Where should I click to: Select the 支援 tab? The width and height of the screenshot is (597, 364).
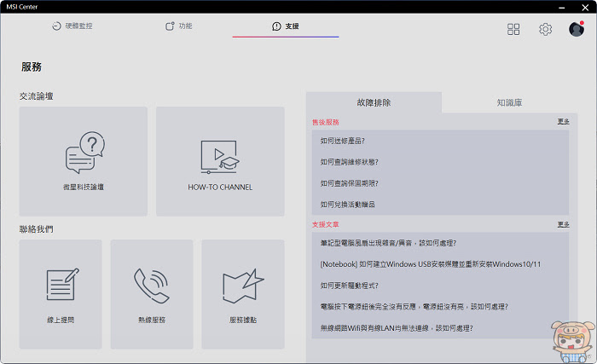tap(286, 26)
